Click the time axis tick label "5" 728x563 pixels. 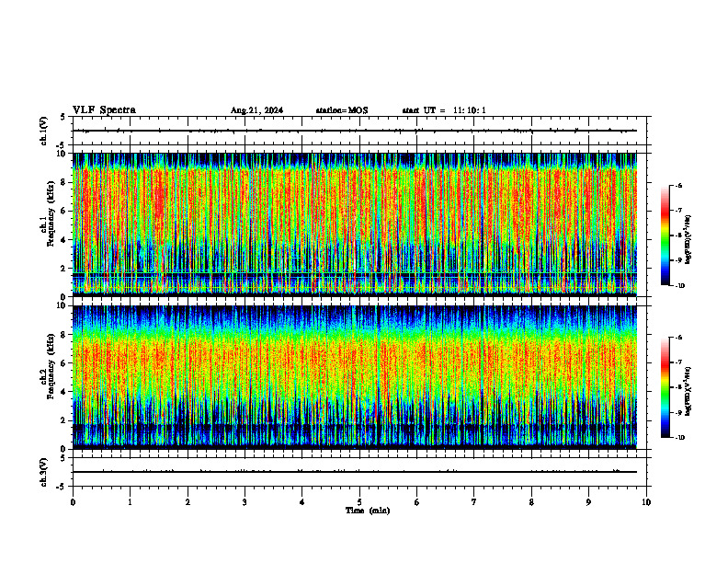pyautogui.click(x=359, y=502)
